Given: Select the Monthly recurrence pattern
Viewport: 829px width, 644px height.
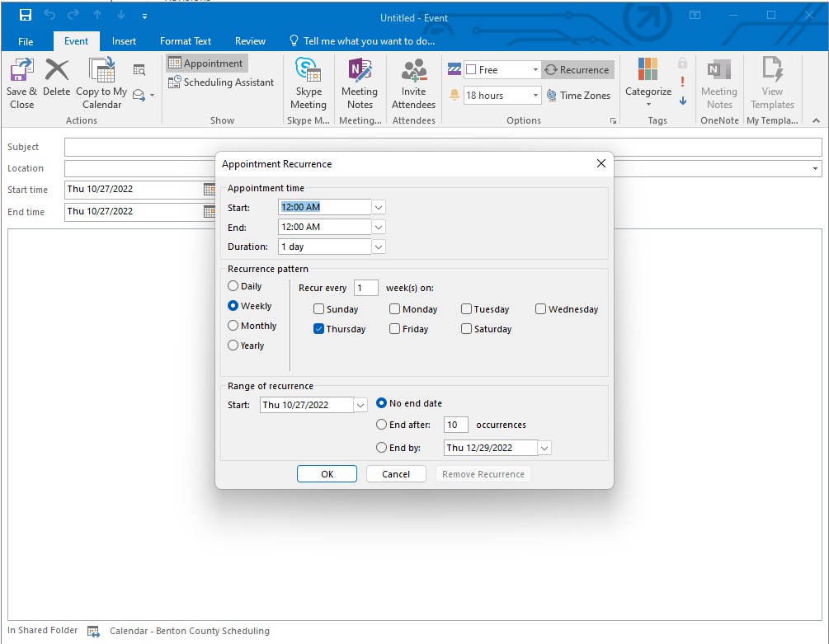Looking at the screenshot, I should click(x=233, y=326).
